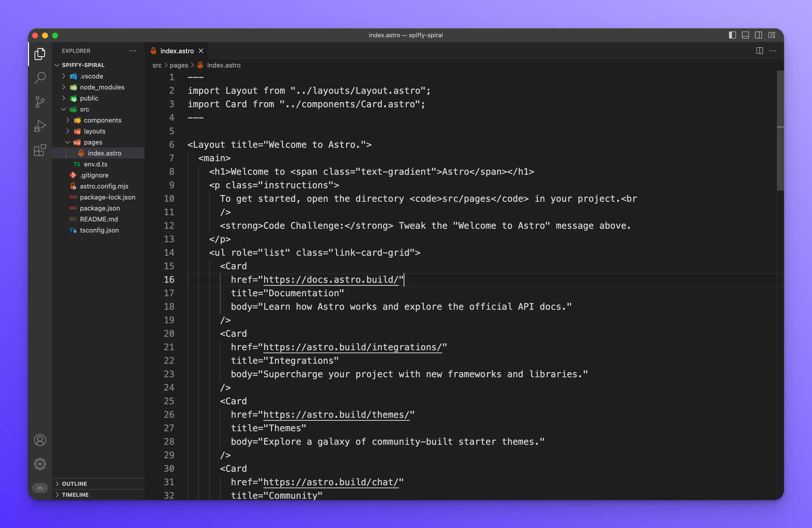Toggle Primary Side Bar layout icon

tap(732, 35)
